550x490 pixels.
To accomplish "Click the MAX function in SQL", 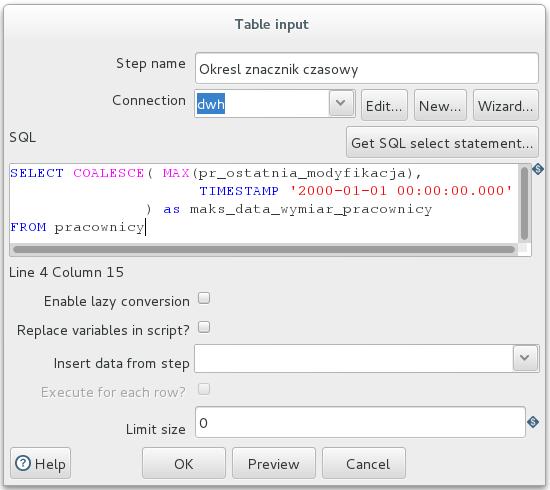I will [x=176, y=173].
